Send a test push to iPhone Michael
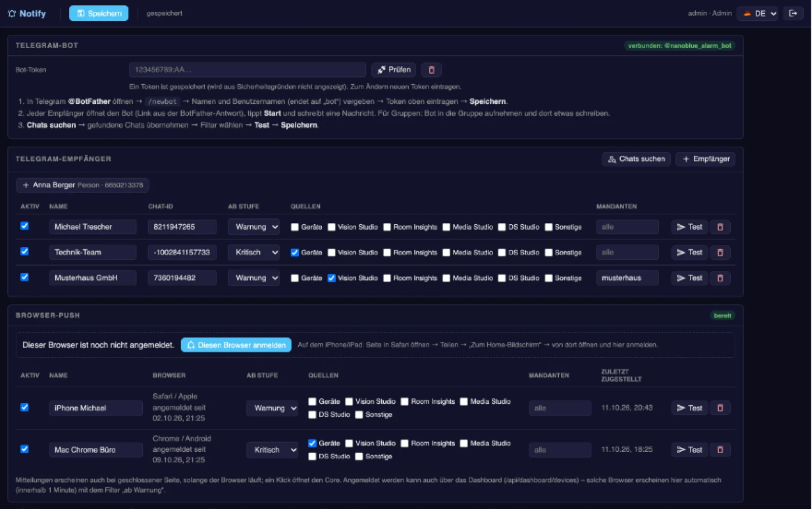Image resolution: width=812 pixels, height=509 pixels. coord(689,408)
